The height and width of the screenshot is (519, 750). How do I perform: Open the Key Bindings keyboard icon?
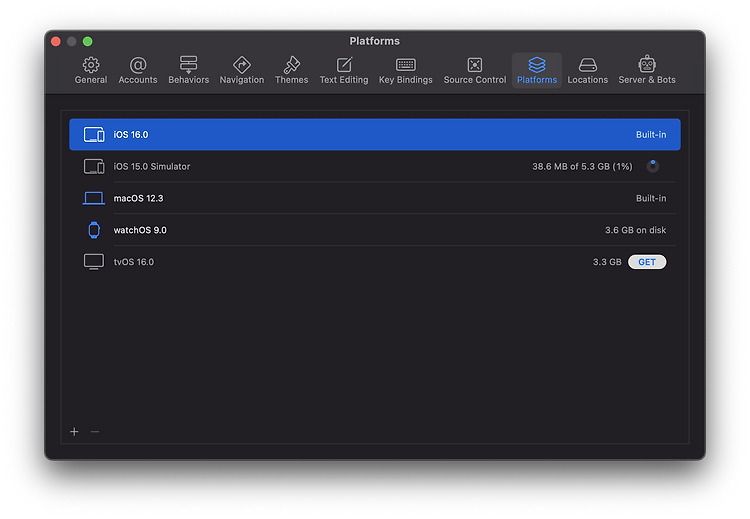tap(406, 65)
